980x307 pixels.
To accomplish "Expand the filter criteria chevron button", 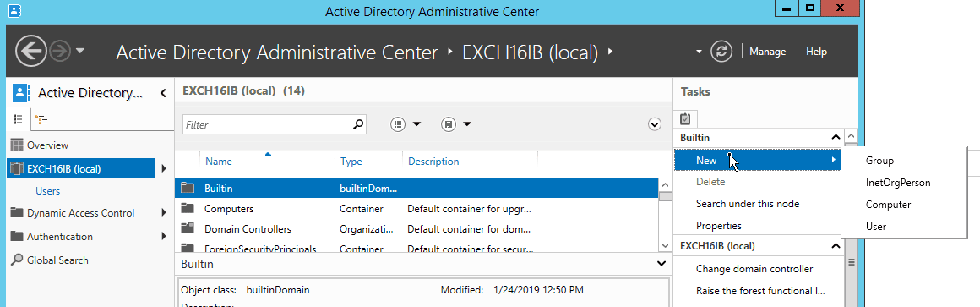I will [655, 124].
